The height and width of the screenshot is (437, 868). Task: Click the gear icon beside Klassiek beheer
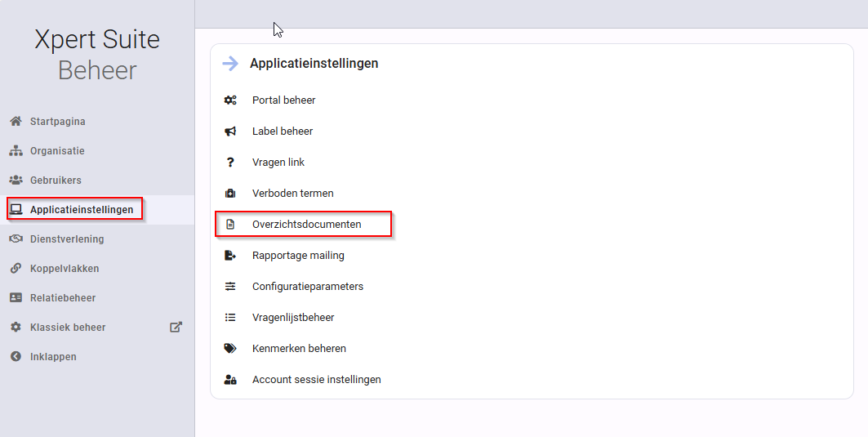16,327
